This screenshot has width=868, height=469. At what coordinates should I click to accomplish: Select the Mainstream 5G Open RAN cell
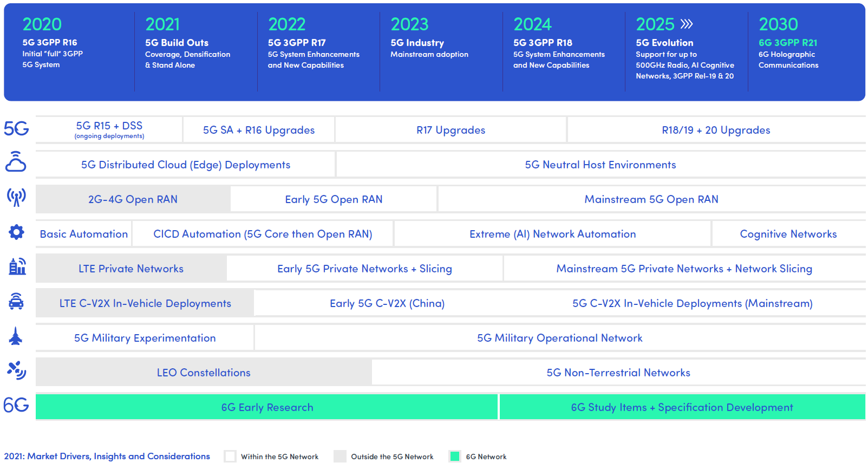[651, 199]
